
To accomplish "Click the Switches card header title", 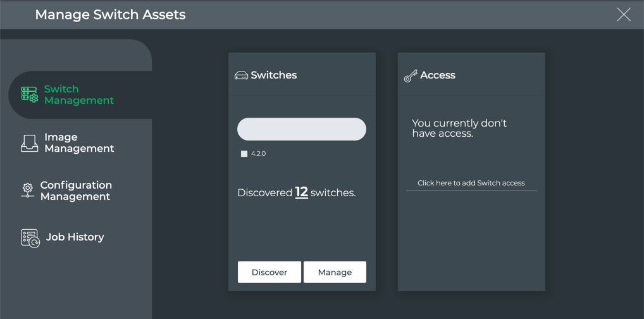I will 273,75.
